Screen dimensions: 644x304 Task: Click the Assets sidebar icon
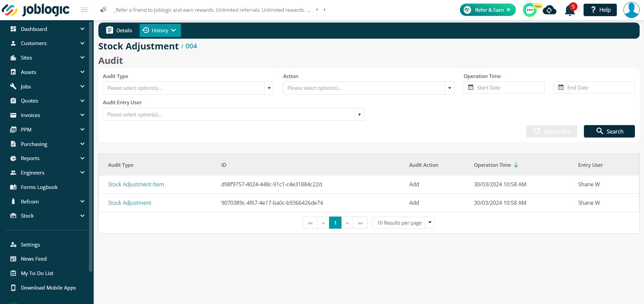pyautogui.click(x=13, y=72)
